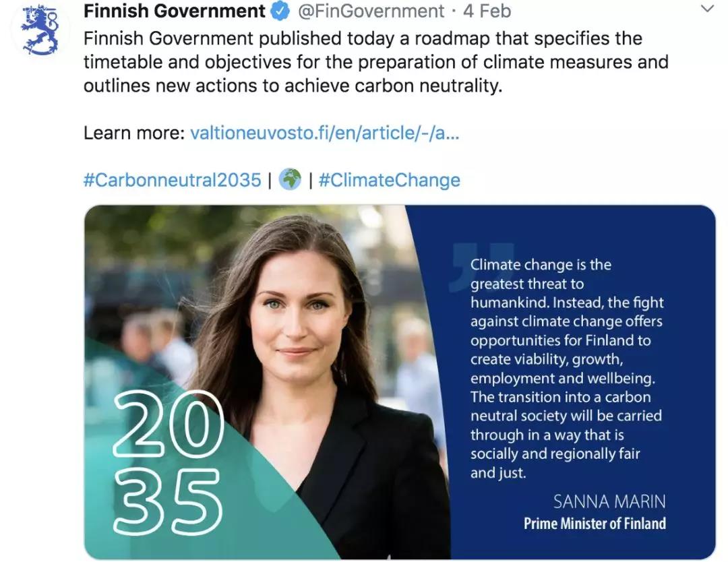
Task: Click the blue verified checkmark badge
Action: [280, 11]
